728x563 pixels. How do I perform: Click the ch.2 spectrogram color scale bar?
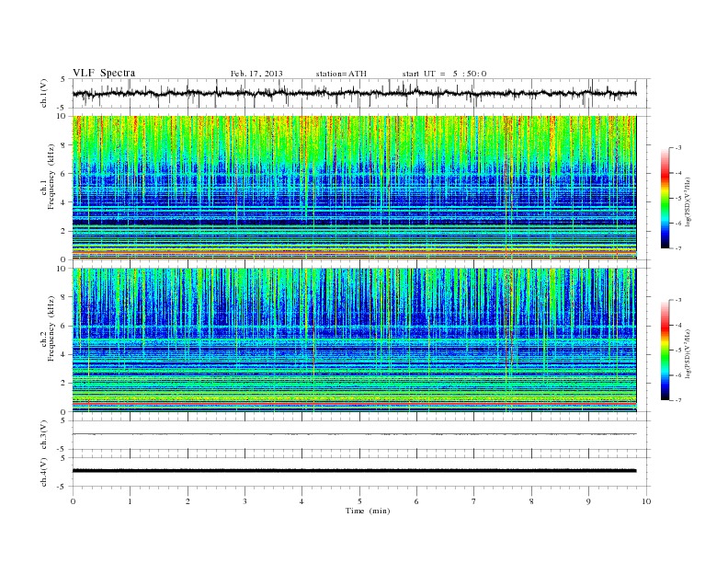point(665,350)
